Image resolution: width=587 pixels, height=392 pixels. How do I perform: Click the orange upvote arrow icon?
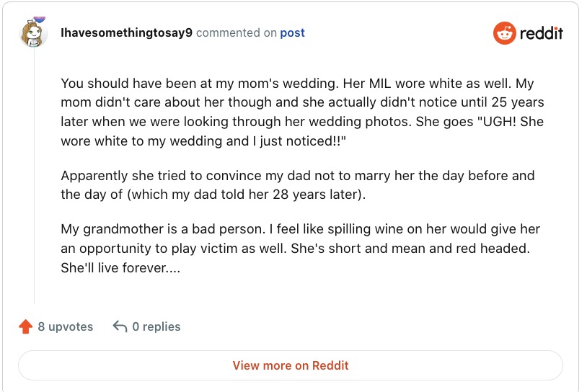pos(26,327)
